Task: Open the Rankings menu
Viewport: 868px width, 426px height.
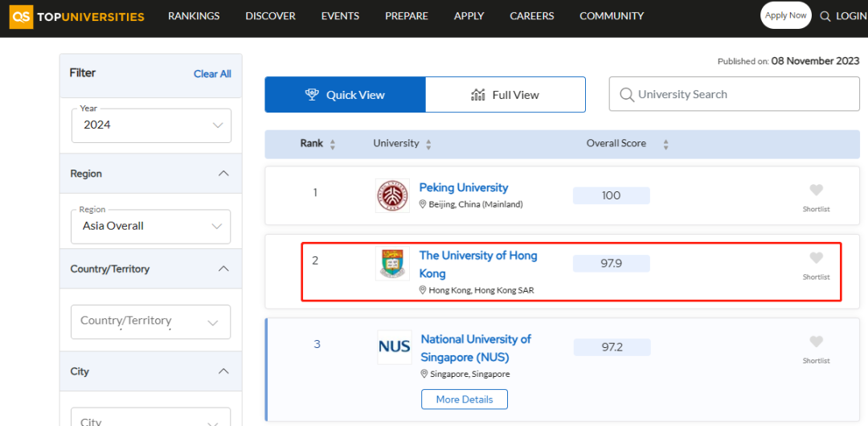Action: [x=194, y=16]
